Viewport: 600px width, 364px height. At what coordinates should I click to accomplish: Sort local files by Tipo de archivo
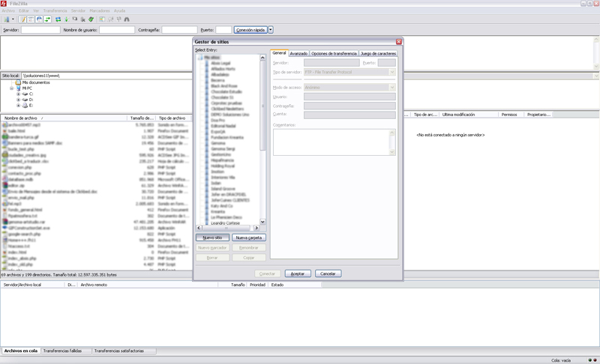[172, 118]
